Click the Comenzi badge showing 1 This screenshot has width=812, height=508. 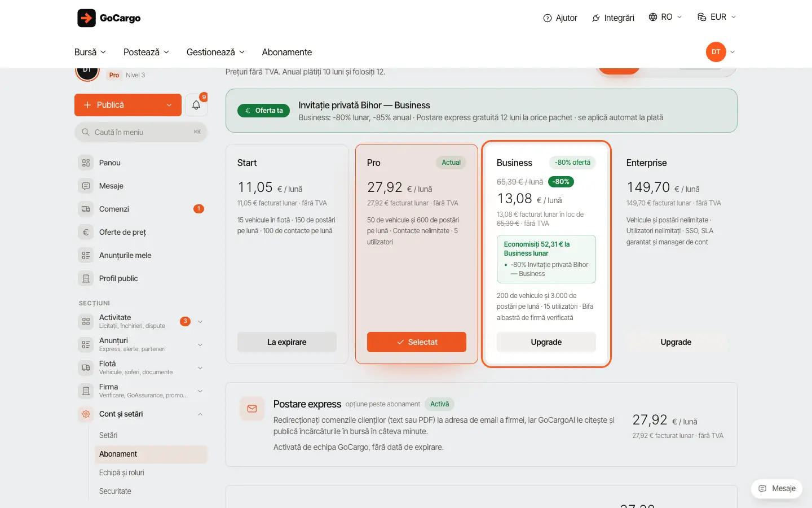point(198,209)
